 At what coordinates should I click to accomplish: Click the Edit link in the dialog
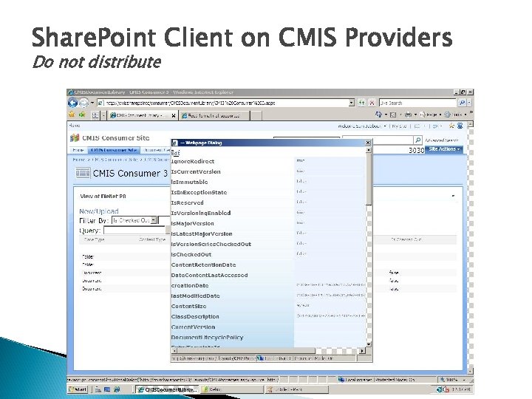coord(175,153)
